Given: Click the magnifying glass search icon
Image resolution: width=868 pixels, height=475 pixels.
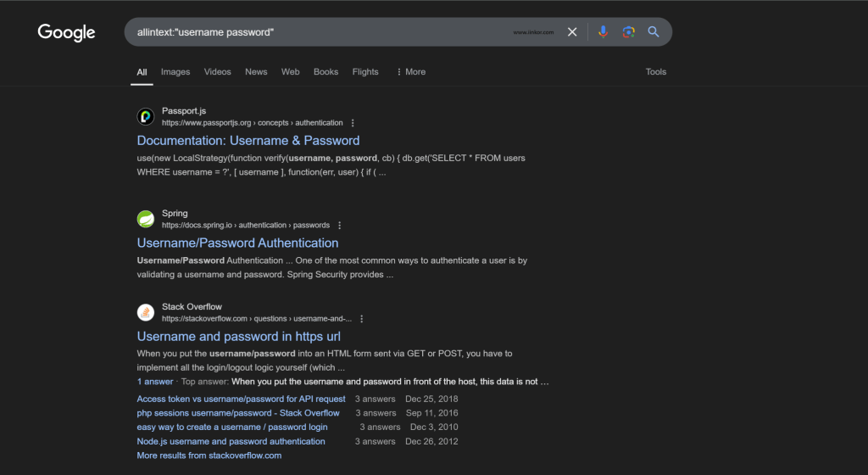Looking at the screenshot, I should click(654, 32).
